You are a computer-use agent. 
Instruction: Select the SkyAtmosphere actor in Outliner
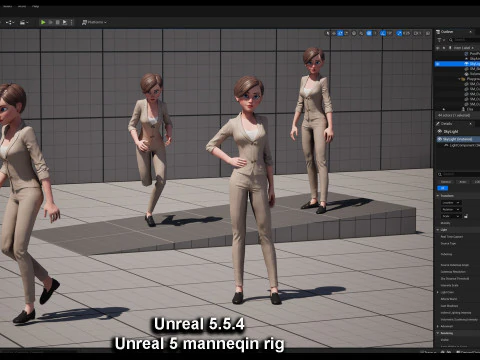point(472,59)
